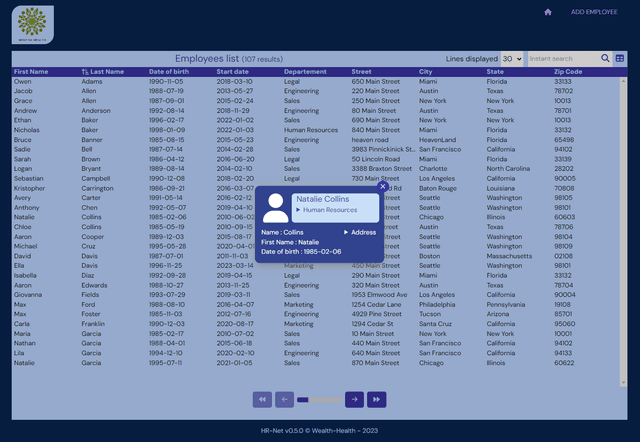Open the ADD EMPLOYEE link
The image size is (640, 442).
click(594, 12)
